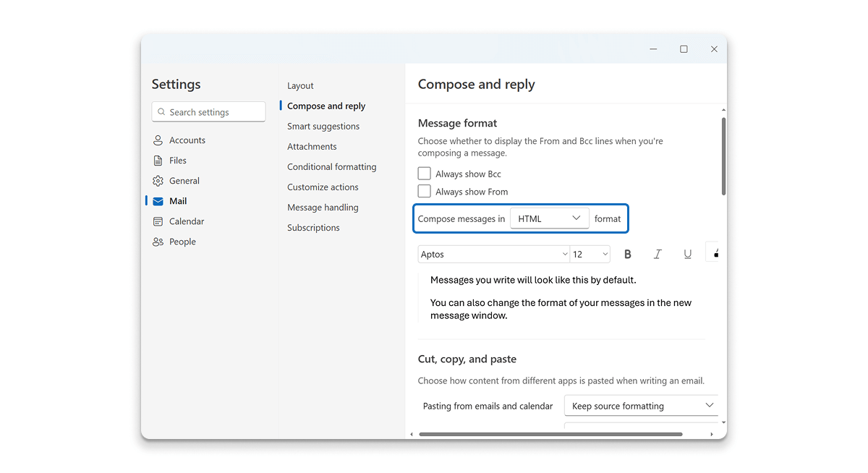Open the People settings section
This screenshot has height=473, width=868.
[181, 242]
